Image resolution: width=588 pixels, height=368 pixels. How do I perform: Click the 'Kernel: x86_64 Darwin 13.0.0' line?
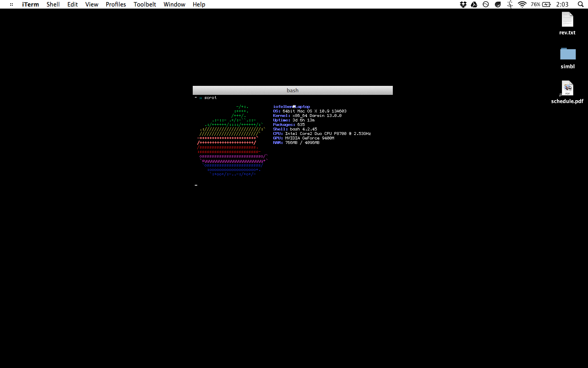tap(307, 116)
